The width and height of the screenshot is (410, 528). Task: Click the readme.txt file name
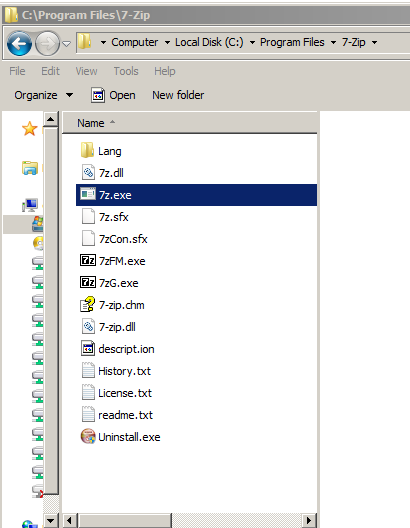(125, 415)
